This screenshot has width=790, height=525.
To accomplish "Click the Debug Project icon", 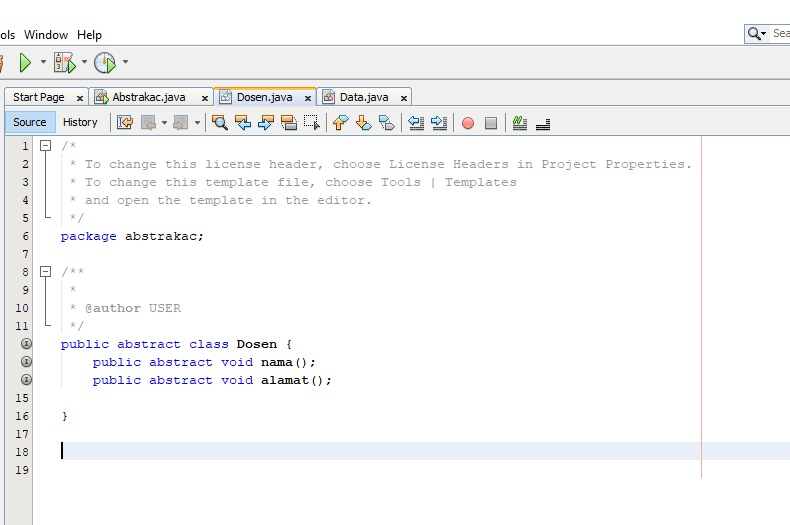I will (64, 63).
